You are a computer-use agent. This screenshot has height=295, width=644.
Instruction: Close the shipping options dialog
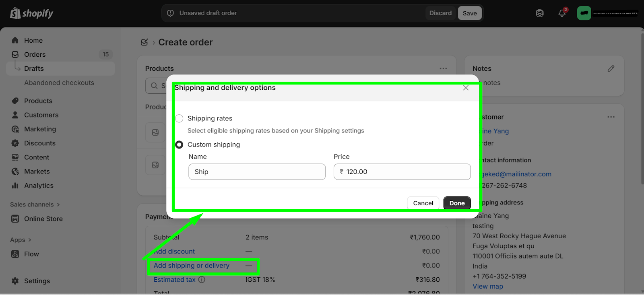click(x=466, y=88)
